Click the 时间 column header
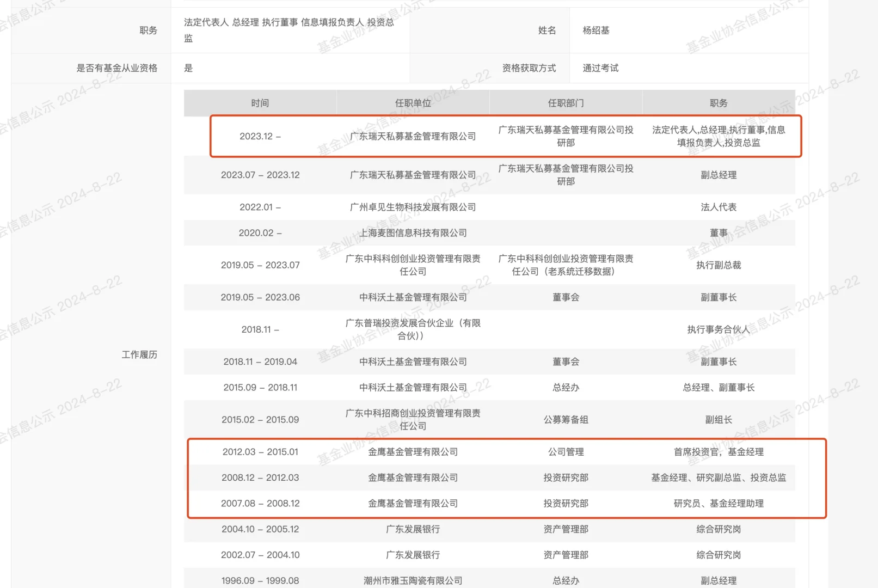This screenshot has height=588, width=878. [x=260, y=103]
